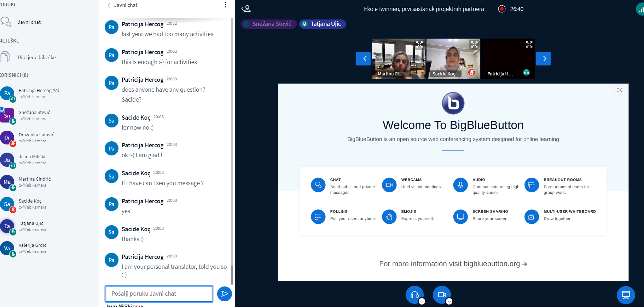Click the message 'this is enough :-) for activities'
The height and width of the screenshot is (307, 644).
point(159,62)
